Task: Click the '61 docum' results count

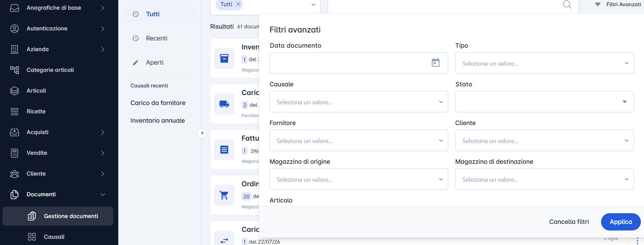Action: click(x=248, y=27)
